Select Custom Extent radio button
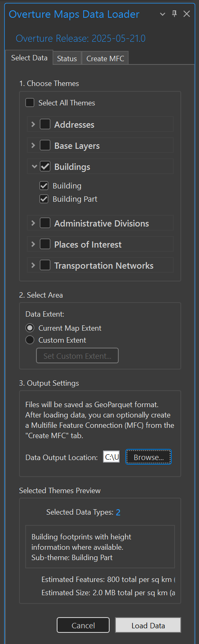 pos(30,340)
